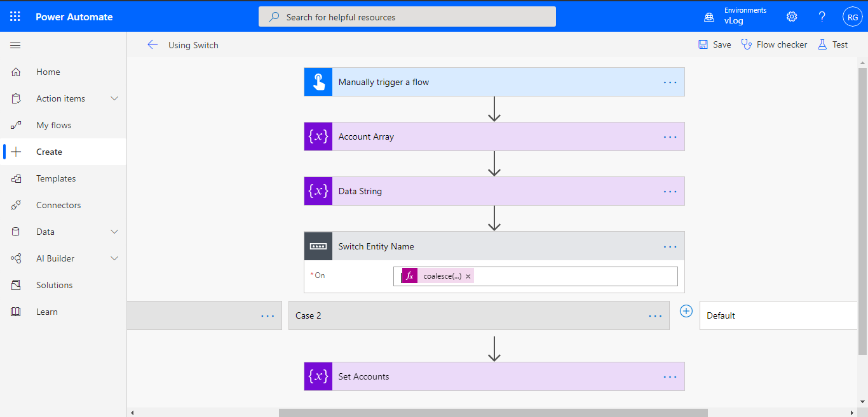This screenshot has width=868, height=417.
Task: Click the {x} variable icon on Account Array
Action: (x=318, y=136)
